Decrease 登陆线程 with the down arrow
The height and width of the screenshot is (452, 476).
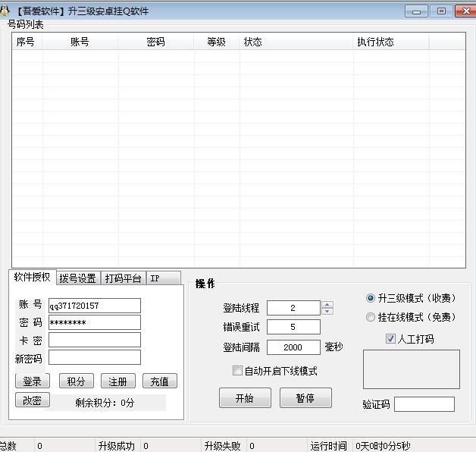tap(327, 312)
